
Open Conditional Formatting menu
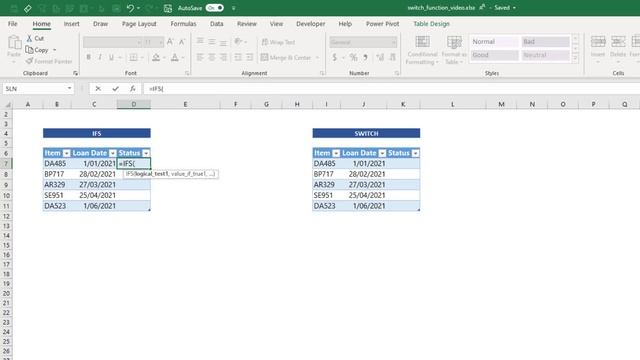coord(422,50)
